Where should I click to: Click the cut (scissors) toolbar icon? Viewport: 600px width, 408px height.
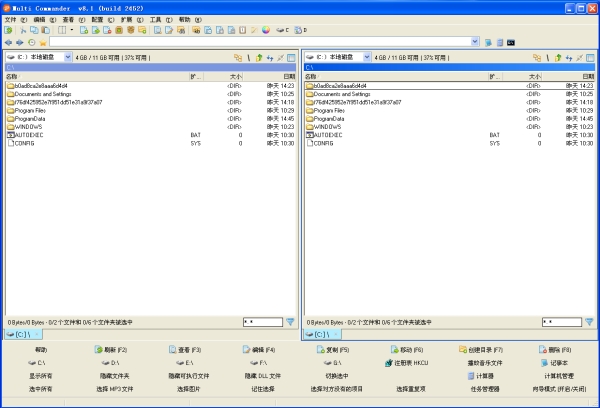(x=22, y=30)
